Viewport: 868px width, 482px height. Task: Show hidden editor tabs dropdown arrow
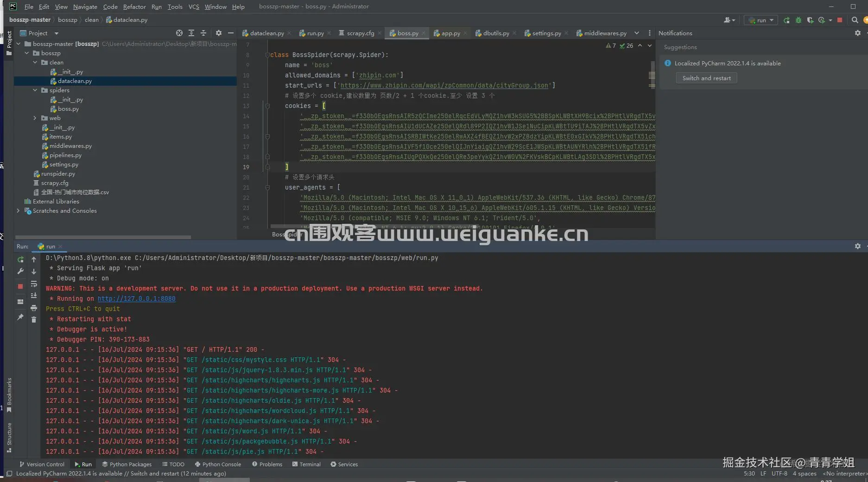coord(637,33)
